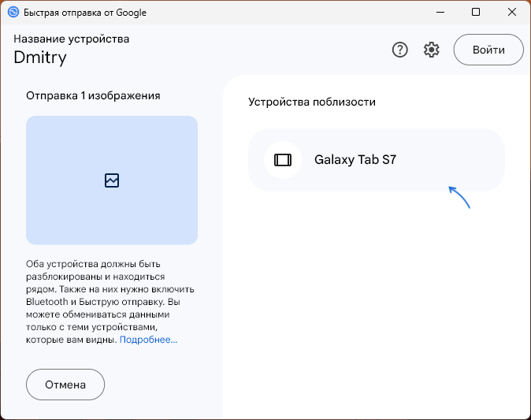Open the Подробнее… link
The image size is (531, 420).
pyautogui.click(x=148, y=340)
